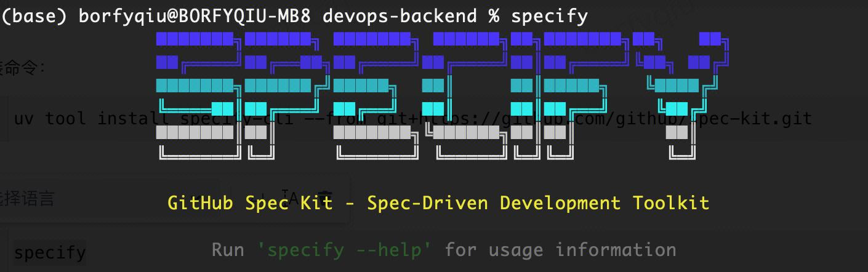The width and height of the screenshot is (868, 272).
Task: Click the typed 'specify' command in prompt
Action: [549, 16]
